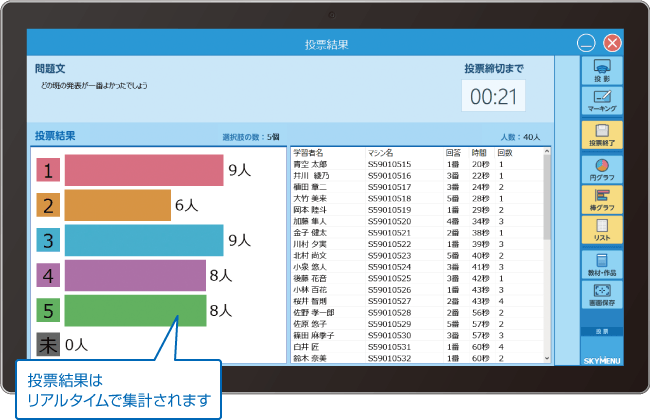Click the 人数:40人 label
Screen dimensions: 650x420
pyautogui.click(x=520, y=137)
